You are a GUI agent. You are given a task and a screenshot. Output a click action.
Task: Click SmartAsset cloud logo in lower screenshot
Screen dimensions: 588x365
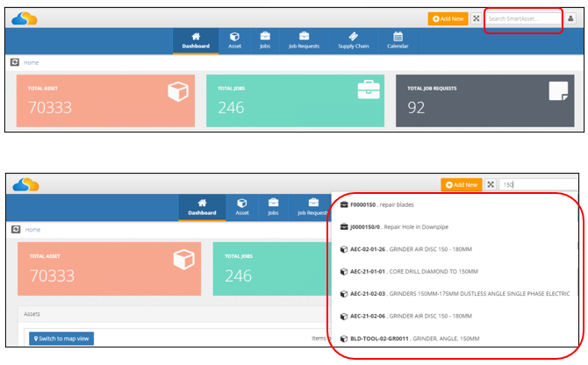tap(25, 185)
